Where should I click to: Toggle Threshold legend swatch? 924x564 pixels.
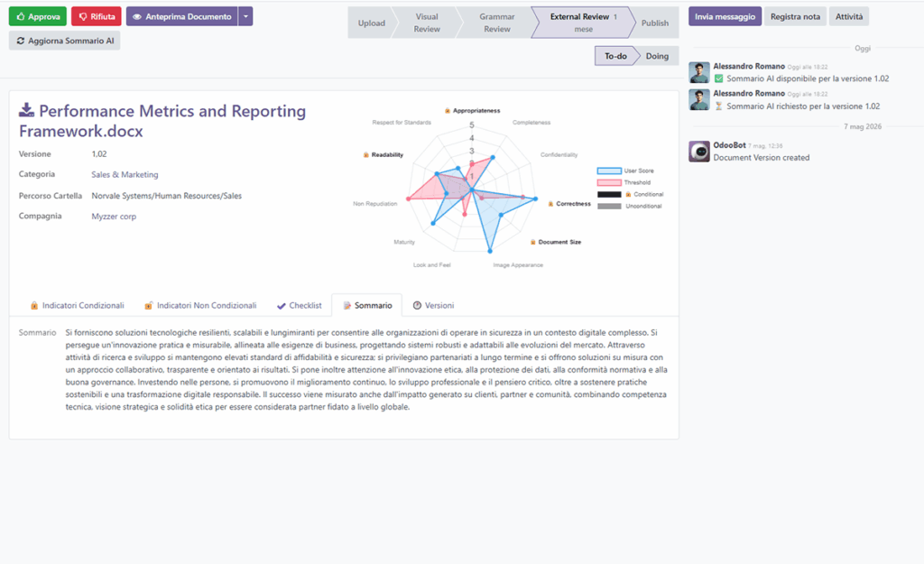click(x=609, y=182)
